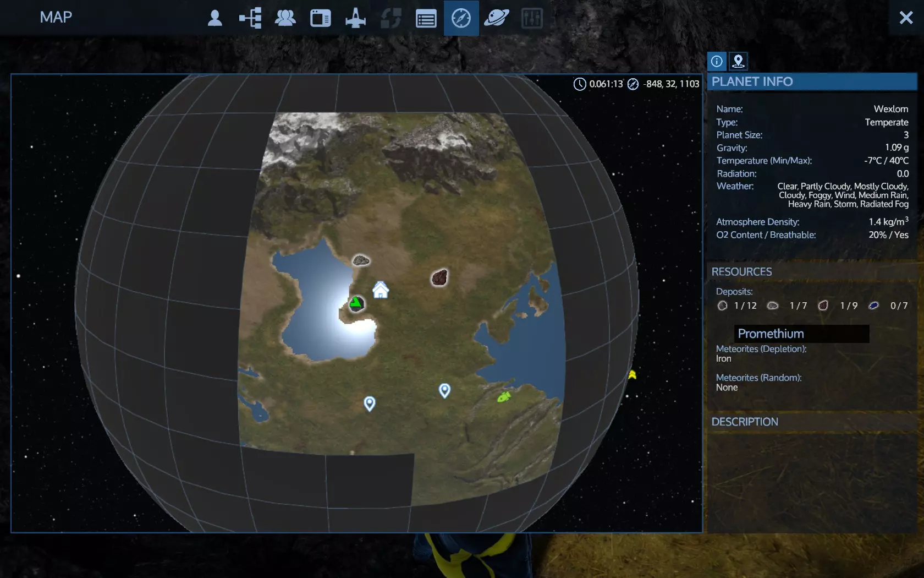This screenshot has width=924, height=578.
Task: Switch to the planet info tab
Action: [x=717, y=61]
